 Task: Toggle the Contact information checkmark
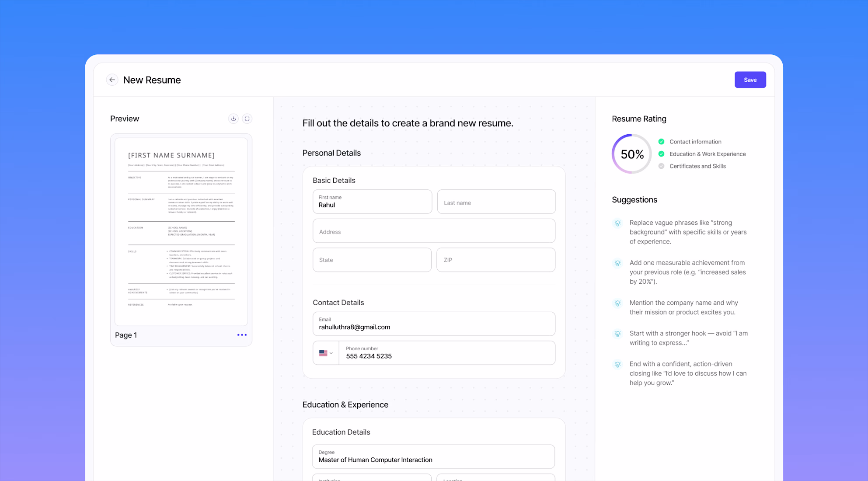click(661, 142)
